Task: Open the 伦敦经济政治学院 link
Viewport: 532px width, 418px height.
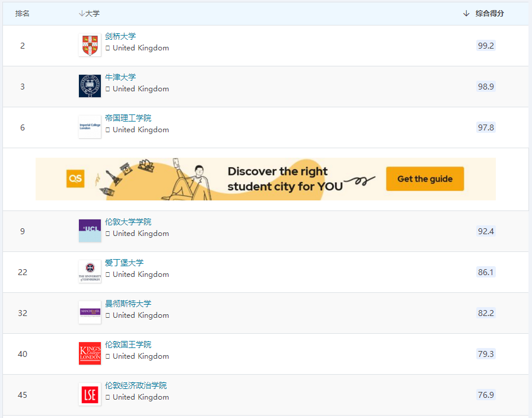Action: coord(136,385)
